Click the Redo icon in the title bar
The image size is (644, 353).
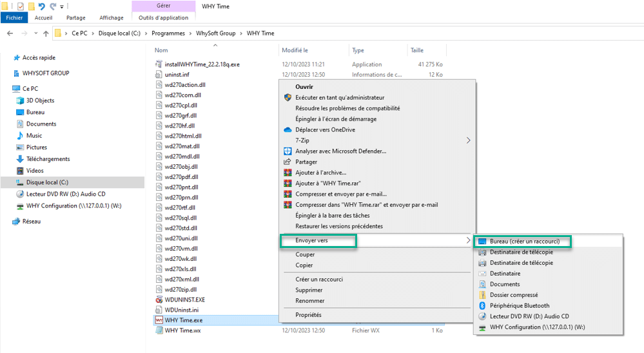pos(53,6)
